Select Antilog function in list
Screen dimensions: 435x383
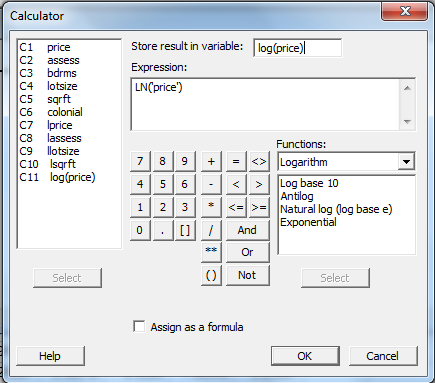pos(297,196)
